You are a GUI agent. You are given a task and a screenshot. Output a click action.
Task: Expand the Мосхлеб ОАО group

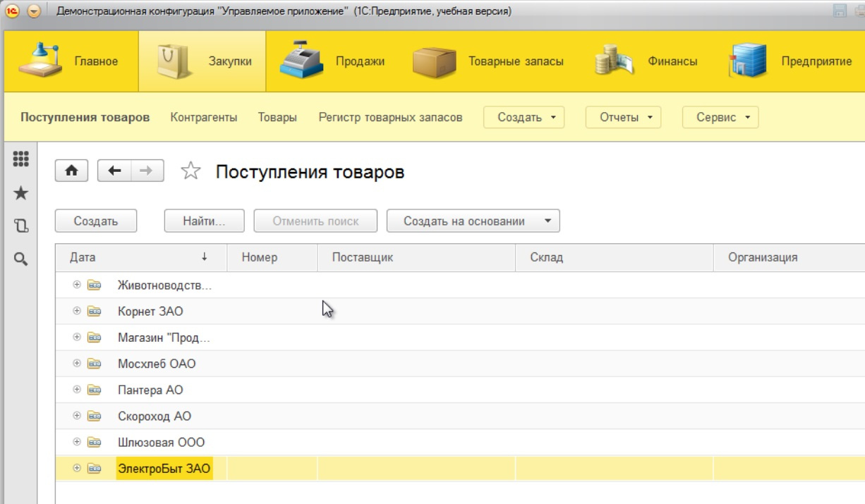click(x=77, y=364)
